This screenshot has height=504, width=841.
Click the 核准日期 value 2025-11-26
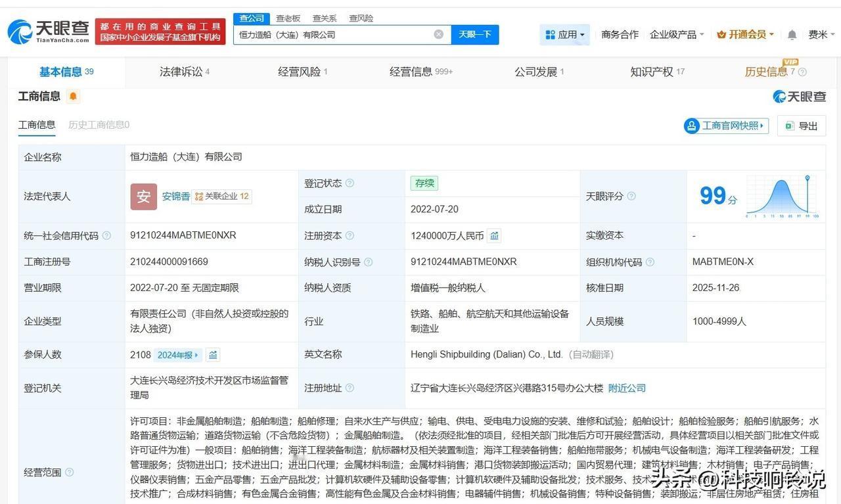(x=716, y=288)
